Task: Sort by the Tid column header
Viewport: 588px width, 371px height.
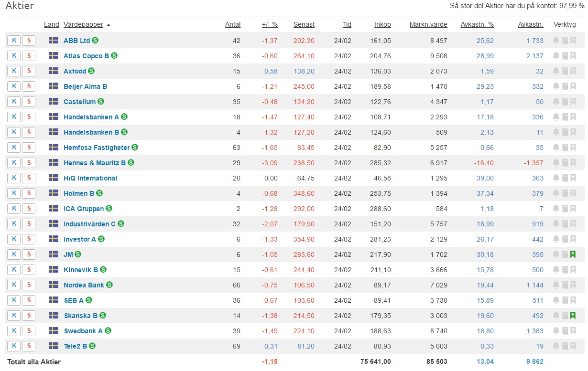Action: [347, 25]
